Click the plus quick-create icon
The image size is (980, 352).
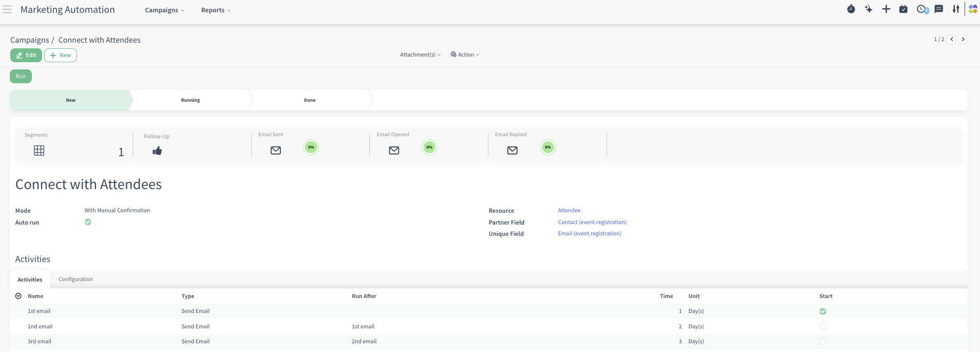pos(886,9)
